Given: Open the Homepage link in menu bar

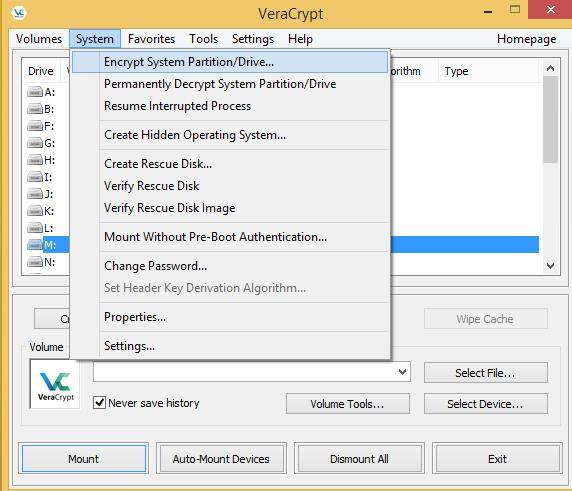Looking at the screenshot, I should 526,39.
